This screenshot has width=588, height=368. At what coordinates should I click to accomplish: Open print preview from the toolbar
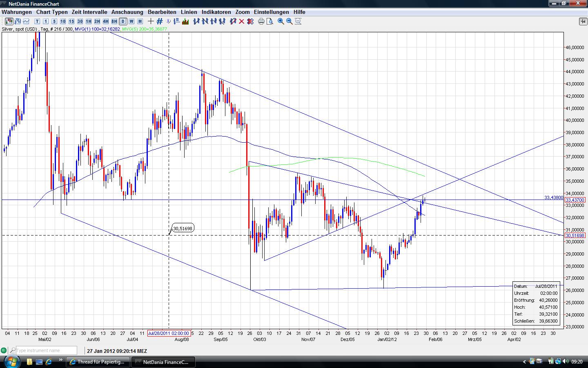[270, 21]
